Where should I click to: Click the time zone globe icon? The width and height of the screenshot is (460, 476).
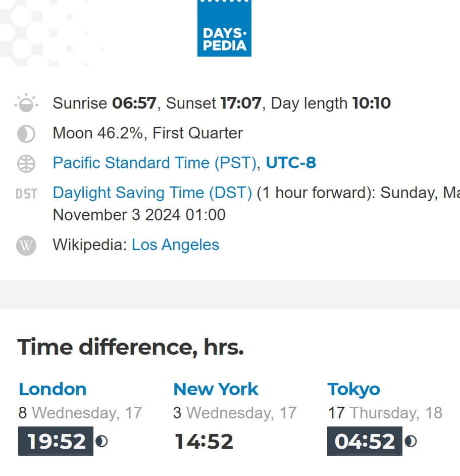click(x=26, y=164)
